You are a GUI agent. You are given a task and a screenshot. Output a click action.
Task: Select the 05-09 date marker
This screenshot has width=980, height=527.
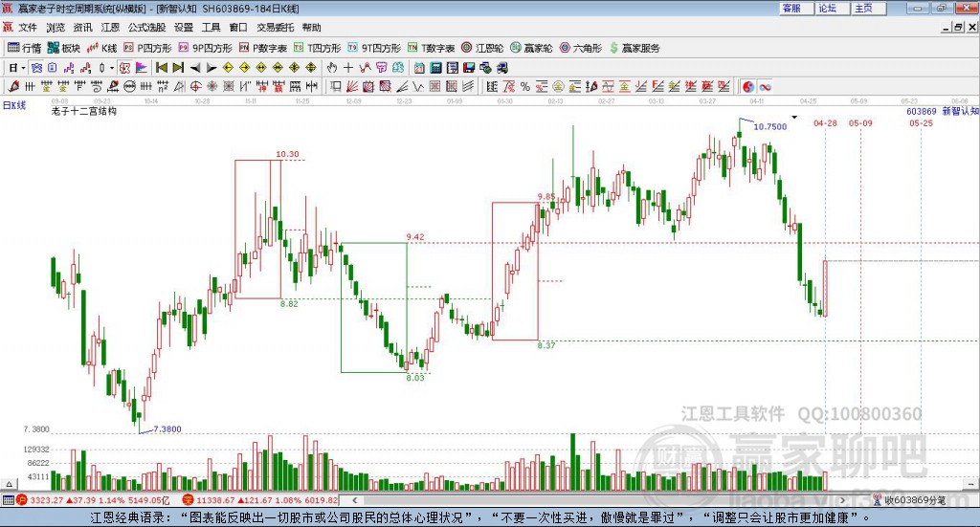point(860,123)
